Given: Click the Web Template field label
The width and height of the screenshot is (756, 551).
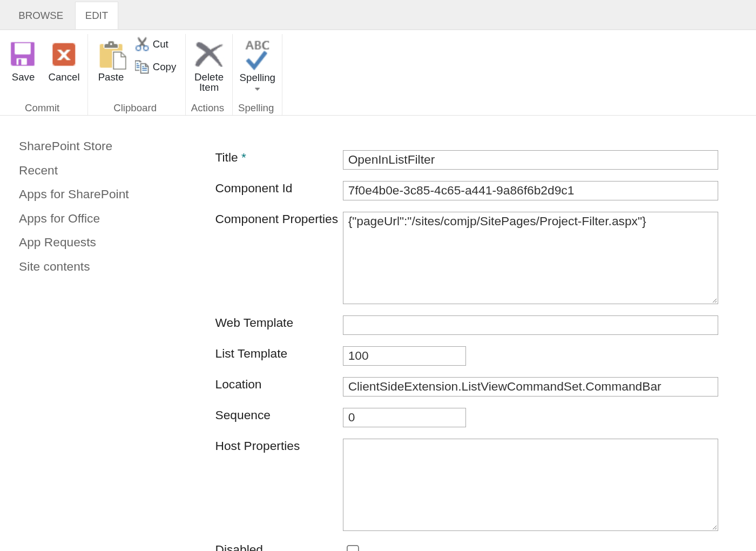Looking at the screenshot, I should click(254, 323).
